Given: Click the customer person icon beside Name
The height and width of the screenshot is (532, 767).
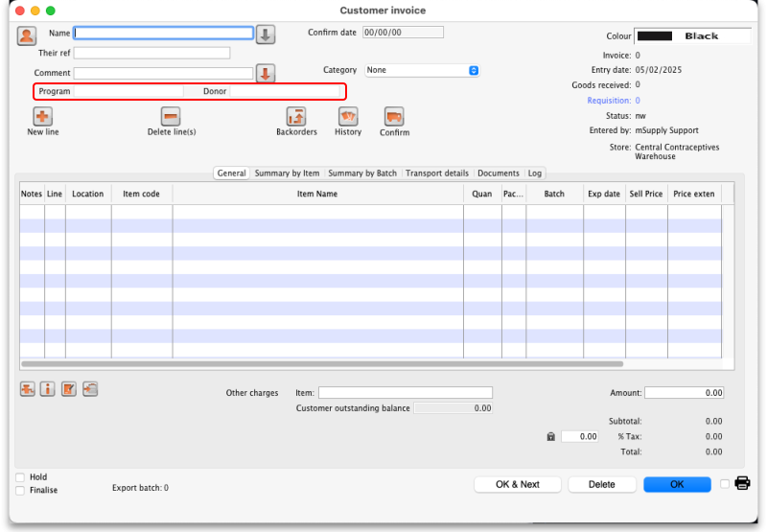Looking at the screenshot, I should click(x=27, y=35).
